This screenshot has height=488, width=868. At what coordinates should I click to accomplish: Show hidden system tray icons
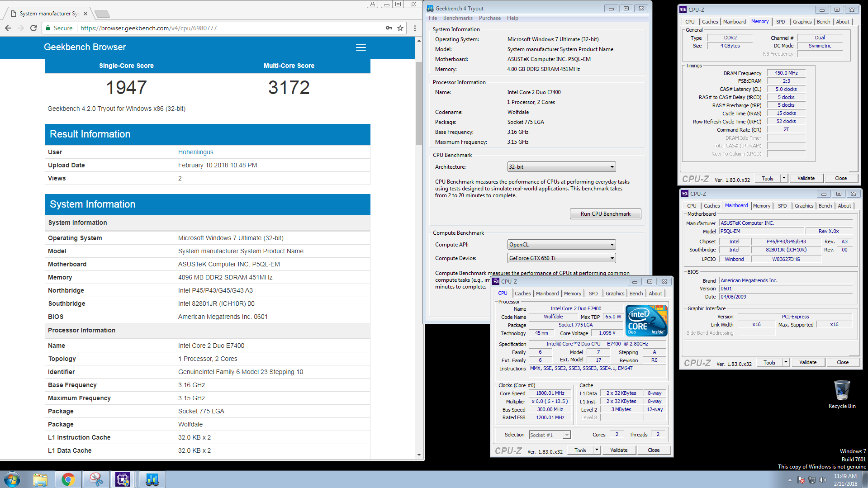(x=790, y=480)
